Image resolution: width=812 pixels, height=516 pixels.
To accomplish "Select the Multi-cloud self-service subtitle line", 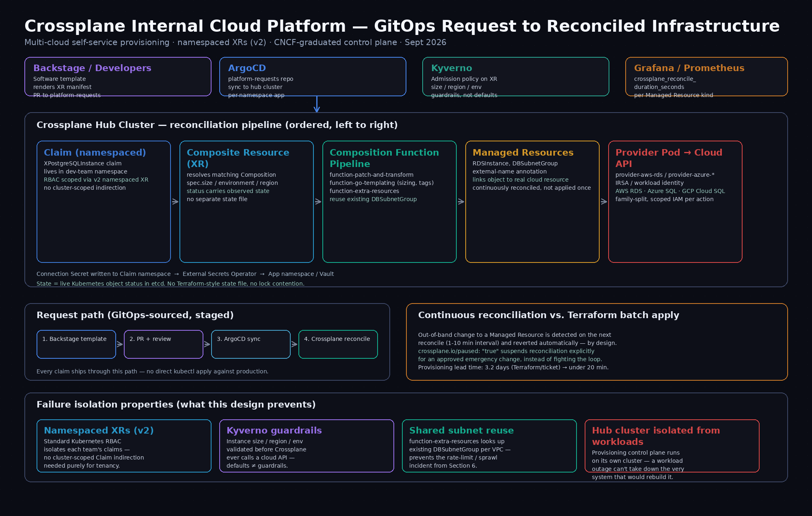I will click(235, 43).
